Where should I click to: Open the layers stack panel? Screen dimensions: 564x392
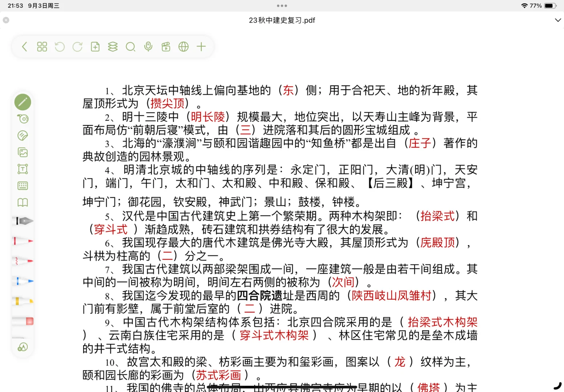click(x=113, y=47)
